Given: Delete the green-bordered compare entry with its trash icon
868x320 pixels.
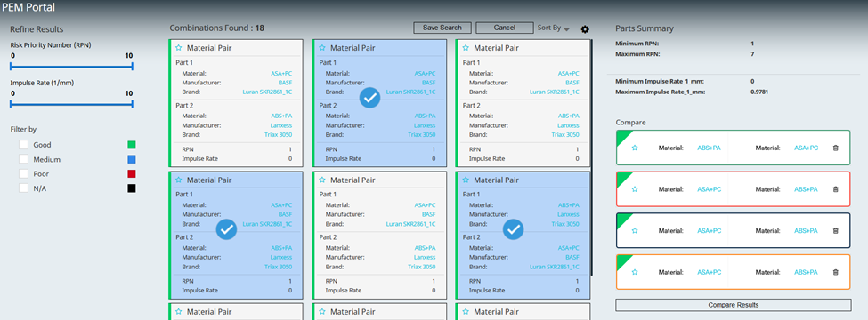Looking at the screenshot, I should [x=835, y=148].
